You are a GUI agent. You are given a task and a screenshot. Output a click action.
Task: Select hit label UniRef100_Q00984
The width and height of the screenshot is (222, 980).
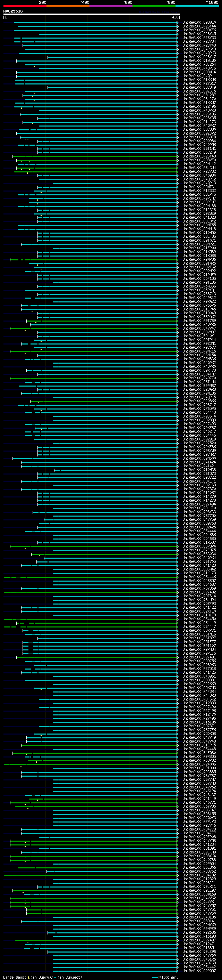pos(199,141)
